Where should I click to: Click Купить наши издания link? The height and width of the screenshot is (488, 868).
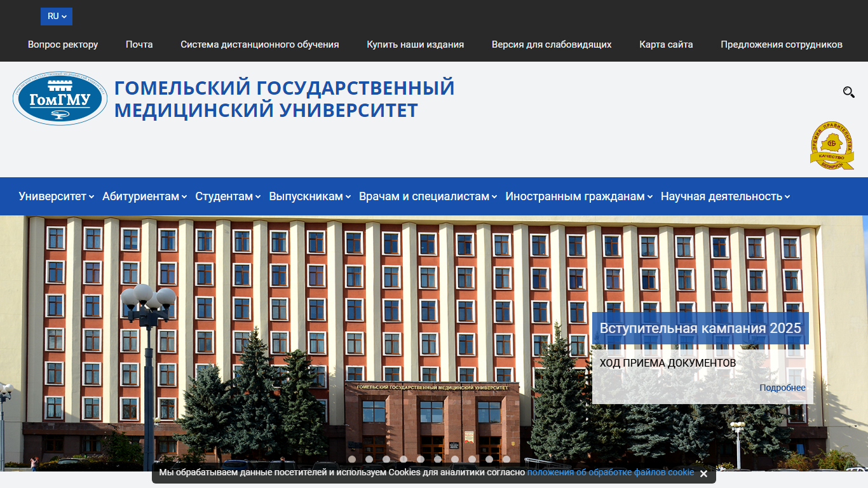coord(416,44)
